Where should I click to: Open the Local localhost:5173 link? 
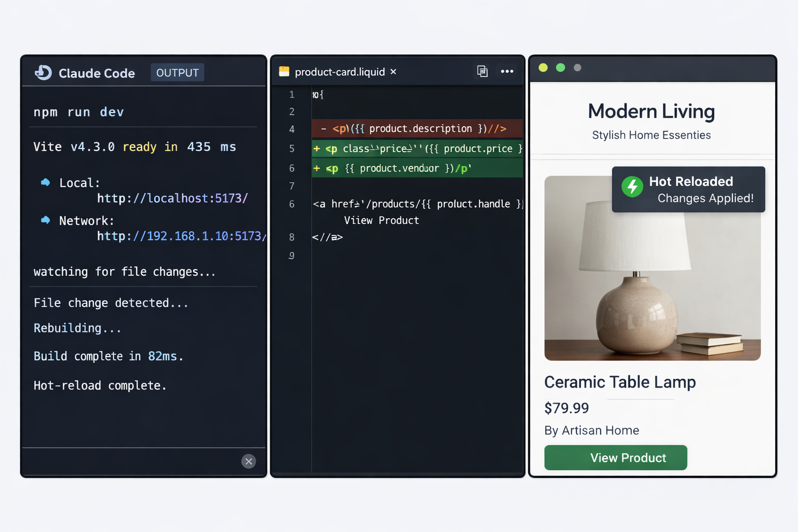pyautogui.click(x=172, y=198)
